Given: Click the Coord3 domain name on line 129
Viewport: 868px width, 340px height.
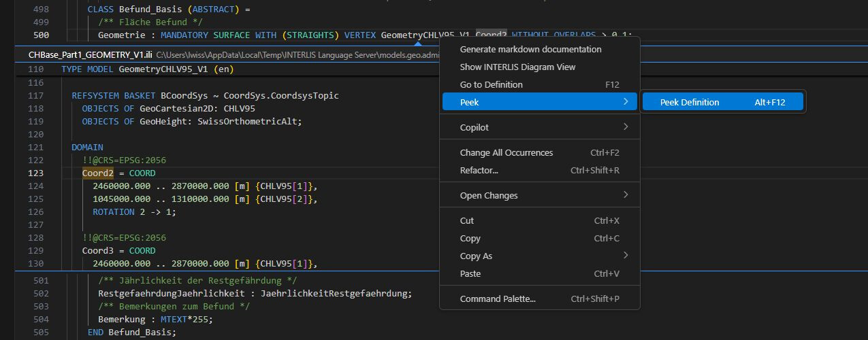Looking at the screenshot, I should click(x=97, y=251).
